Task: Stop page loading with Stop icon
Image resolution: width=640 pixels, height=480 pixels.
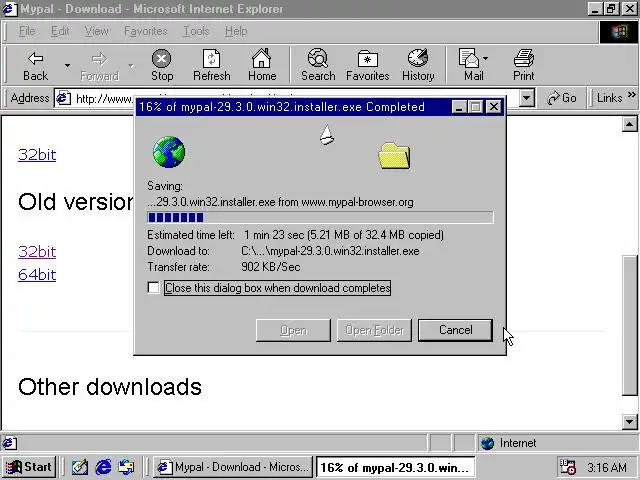Action: 162,65
